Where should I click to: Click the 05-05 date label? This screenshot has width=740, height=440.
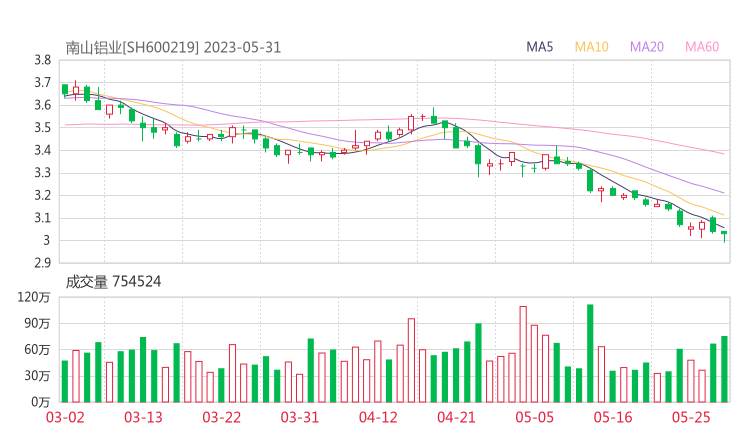pos(535,417)
